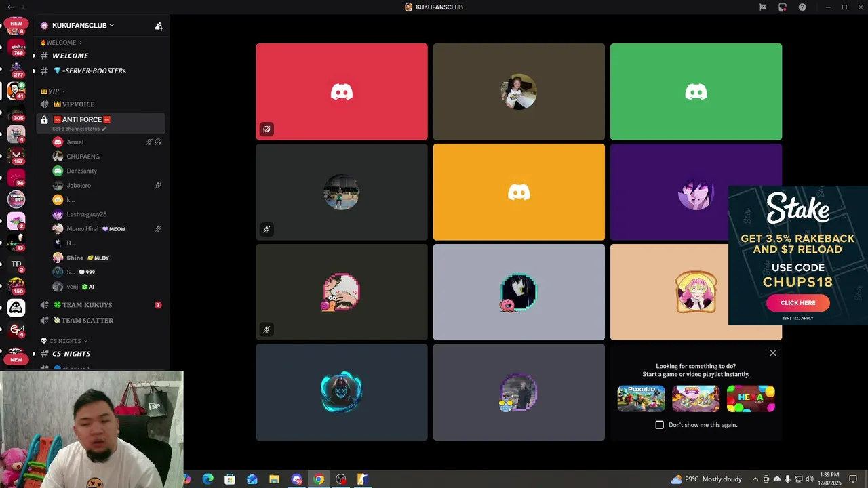Click the Stake ad CLICK HERE button
Image resolution: width=868 pixels, height=488 pixels.
coord(798,303)
